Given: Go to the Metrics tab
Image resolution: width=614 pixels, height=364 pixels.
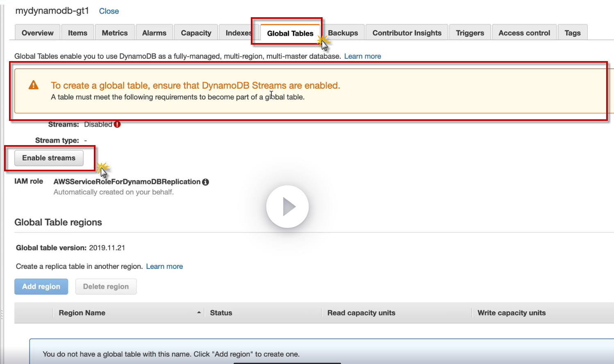Looking at the screenshot, I should (x=115, y=33).
